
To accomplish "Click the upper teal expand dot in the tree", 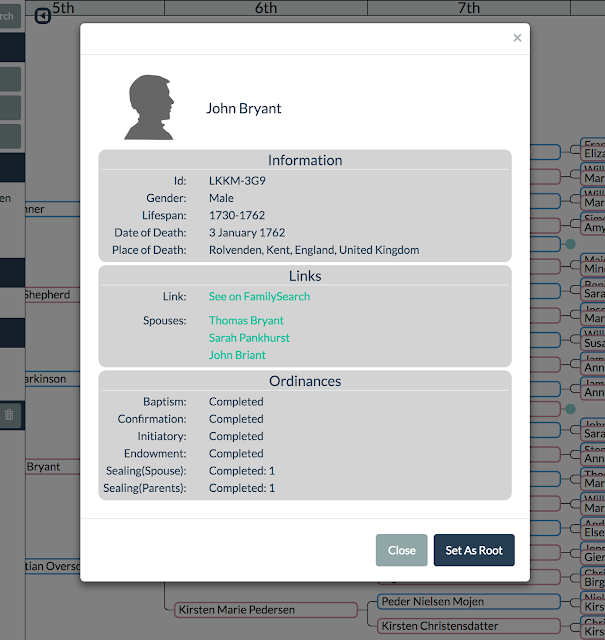I will pyautogui.click(x=570, y=244).
